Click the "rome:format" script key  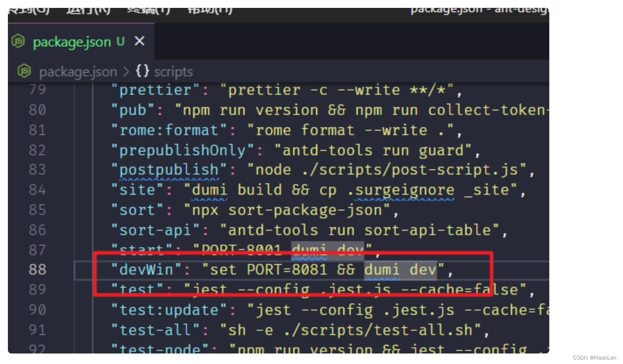coord(169,130)
